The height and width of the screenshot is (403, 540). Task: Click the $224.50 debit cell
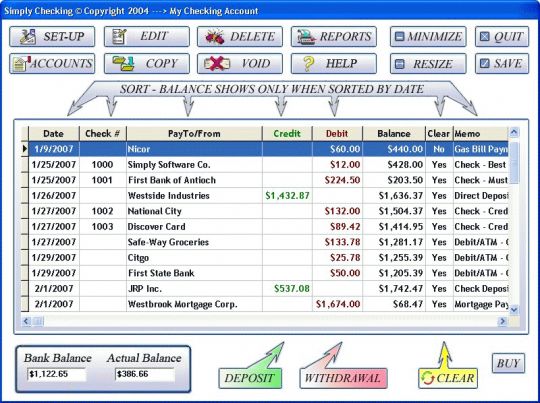tap(338, 180)
